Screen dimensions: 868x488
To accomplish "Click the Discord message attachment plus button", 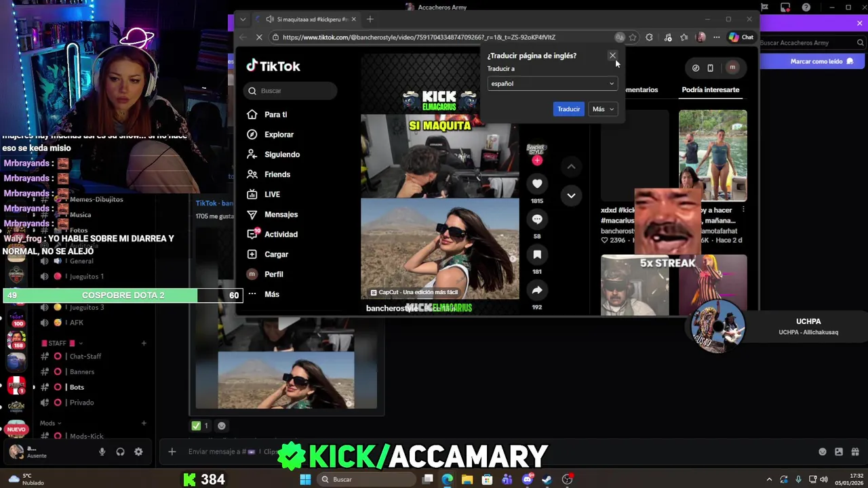I will coord(172,451).
